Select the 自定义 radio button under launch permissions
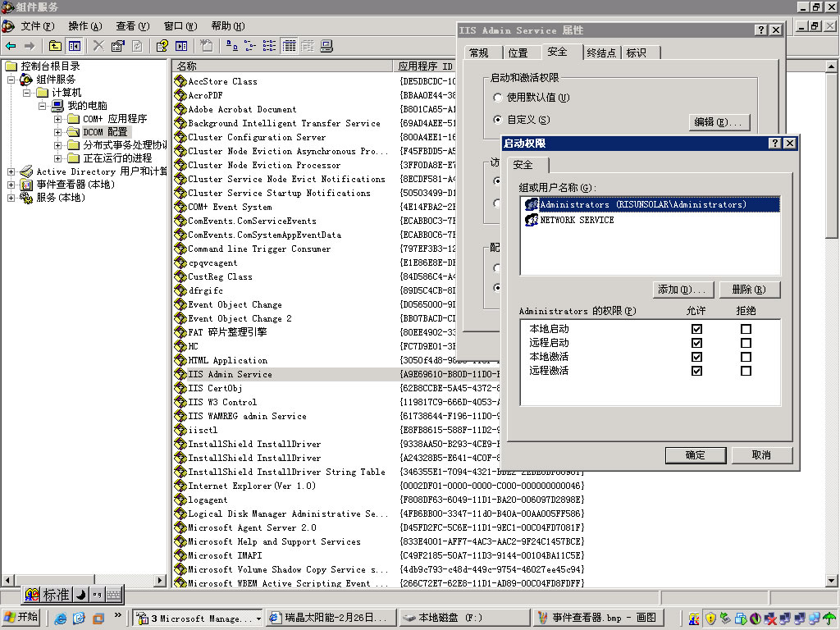The height and width of the screenshot is (630, 840). [498, 120]
